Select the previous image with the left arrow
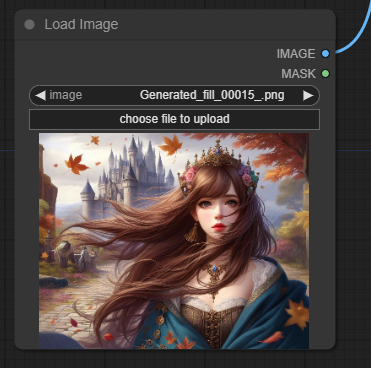This screenshot has width=371, height=368. (x=40, y=95)
